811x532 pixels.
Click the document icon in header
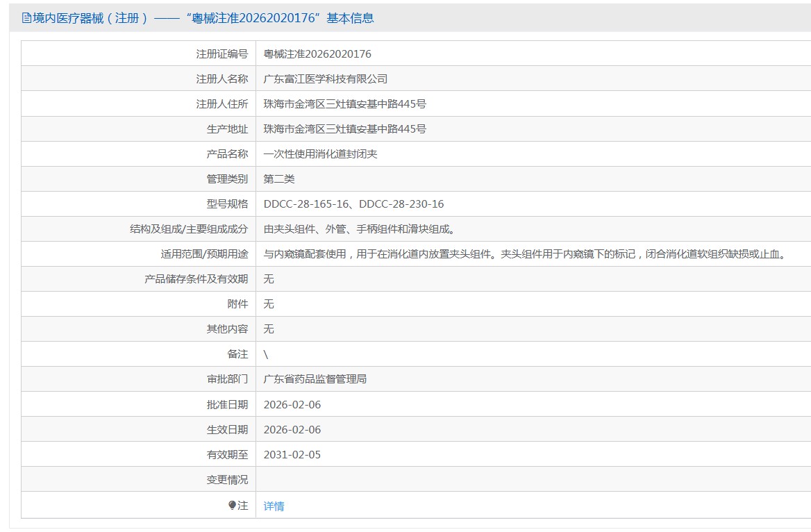click(x=27, y=19)
